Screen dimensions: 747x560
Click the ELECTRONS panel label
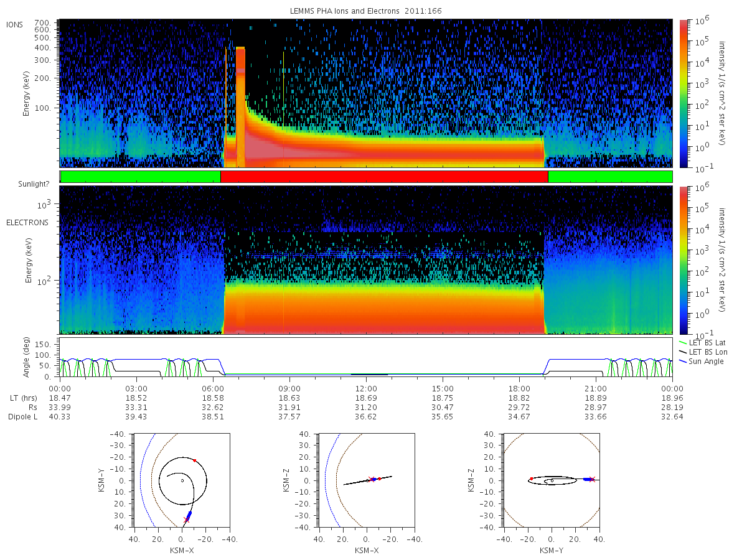(27, 222)
